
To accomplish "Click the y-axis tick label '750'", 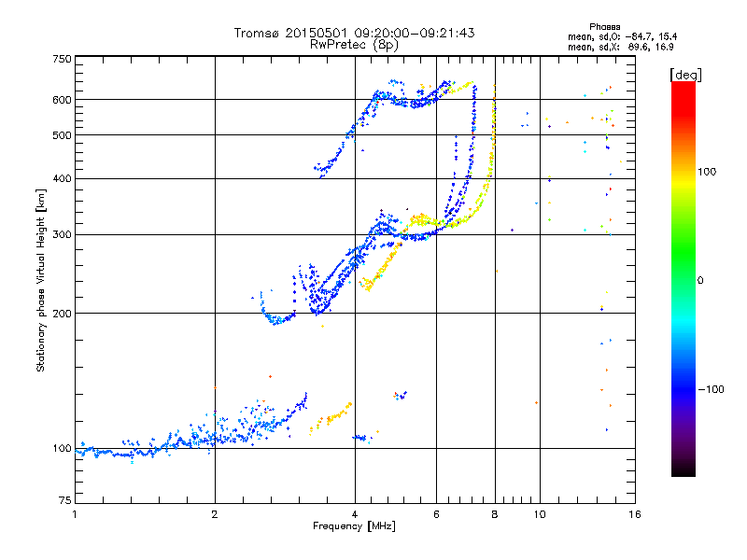I will pyautogui.click(x=63, y=59).
